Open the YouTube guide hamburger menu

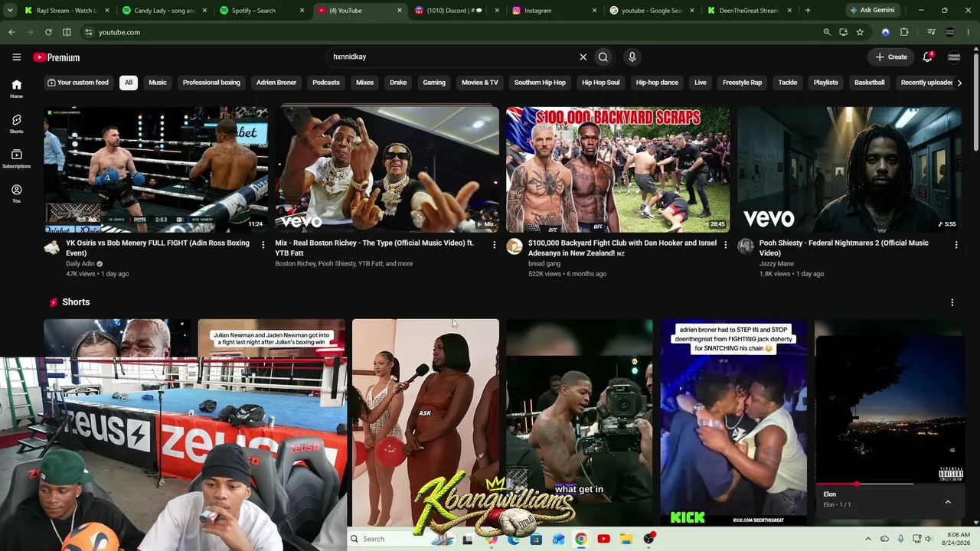(x=16, y=57)
